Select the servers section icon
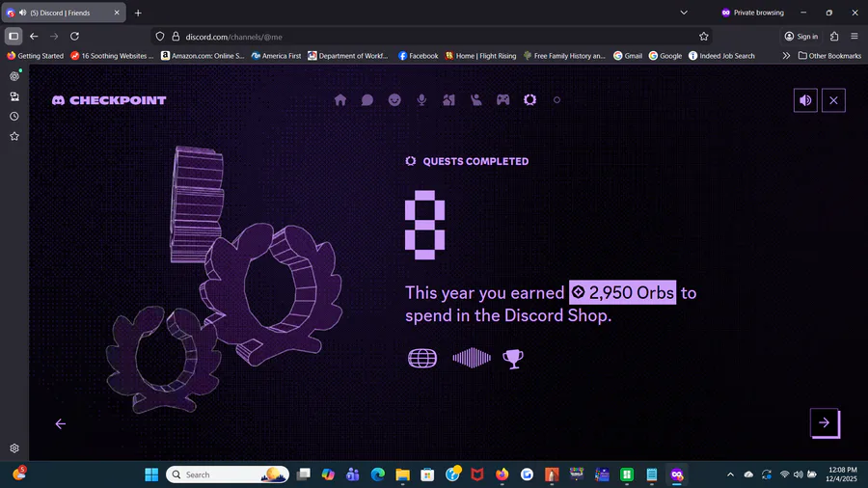Image resolution: width=868 pixels, height=488 pixels. click(448, 100)
